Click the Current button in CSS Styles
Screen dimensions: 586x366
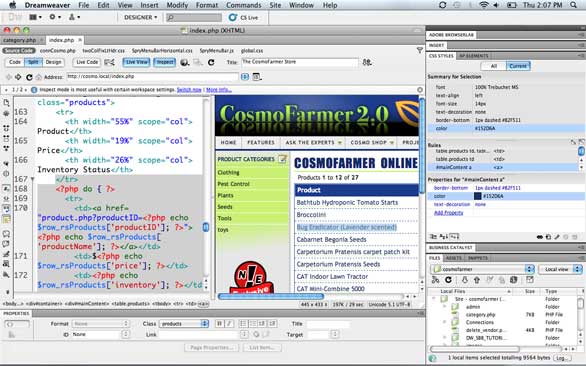518,66
